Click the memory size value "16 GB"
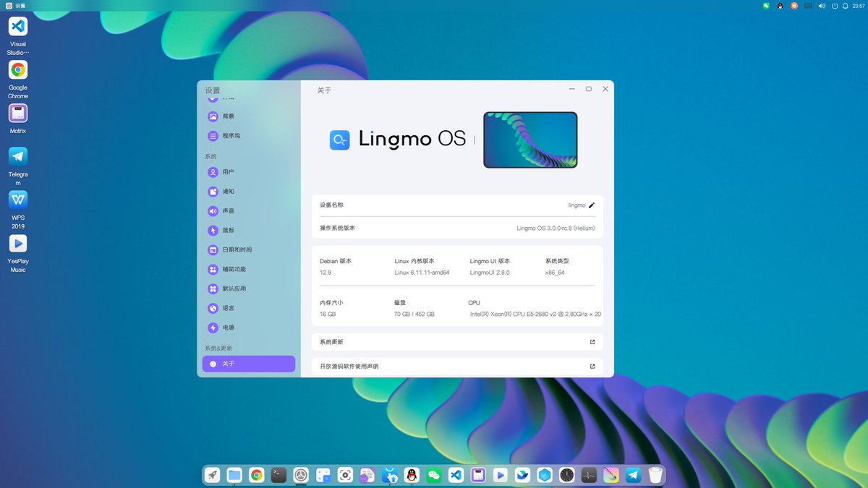The height and width of the screenshot is (488, 868). [x=328, y=314]
